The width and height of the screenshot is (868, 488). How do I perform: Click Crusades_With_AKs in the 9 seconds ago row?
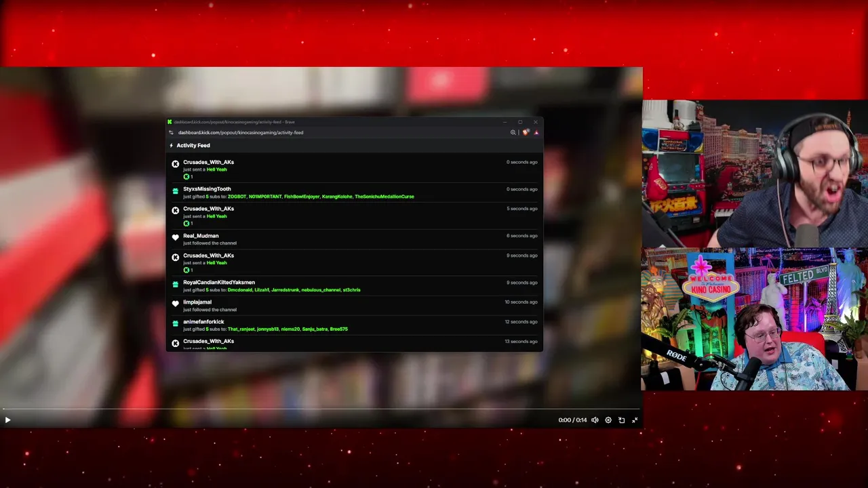coord(208,256)
